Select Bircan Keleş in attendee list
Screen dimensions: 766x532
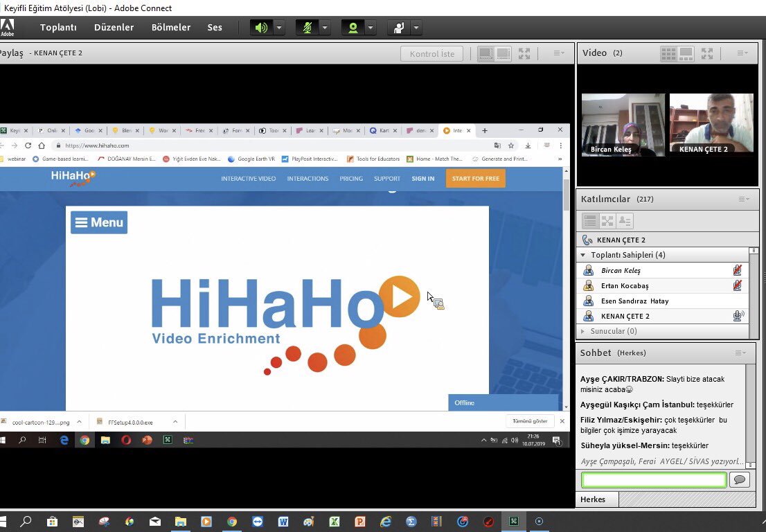click(x=662, y=270)
